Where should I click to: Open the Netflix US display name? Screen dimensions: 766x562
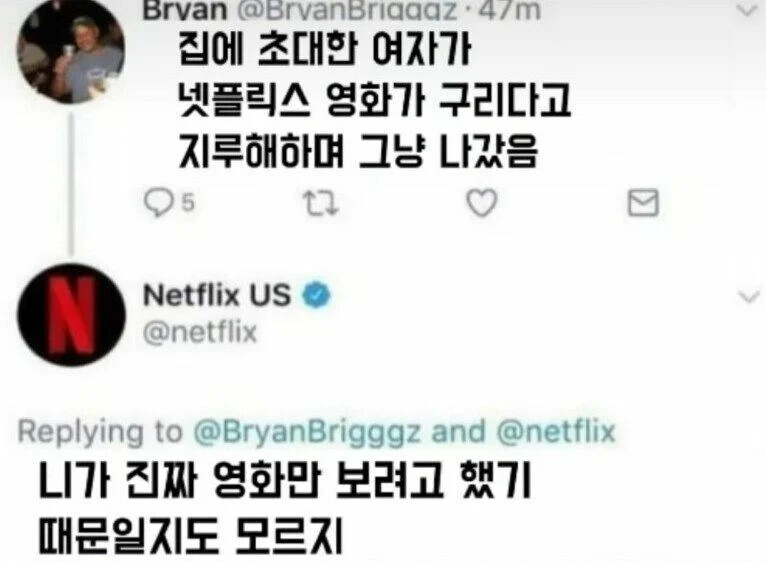[217, 295]
